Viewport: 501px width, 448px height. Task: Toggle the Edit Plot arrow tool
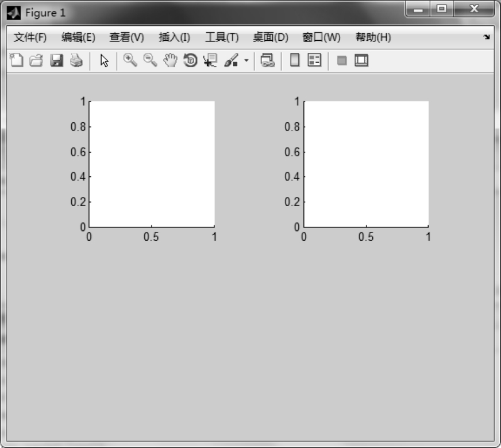coord(104,61)
